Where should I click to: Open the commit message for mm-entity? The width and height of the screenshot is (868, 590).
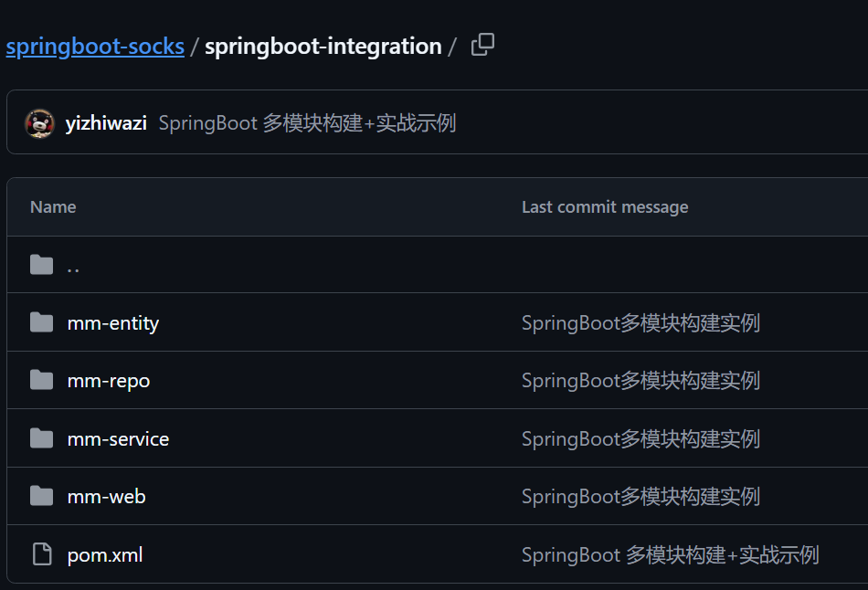(x=640, y=323)
